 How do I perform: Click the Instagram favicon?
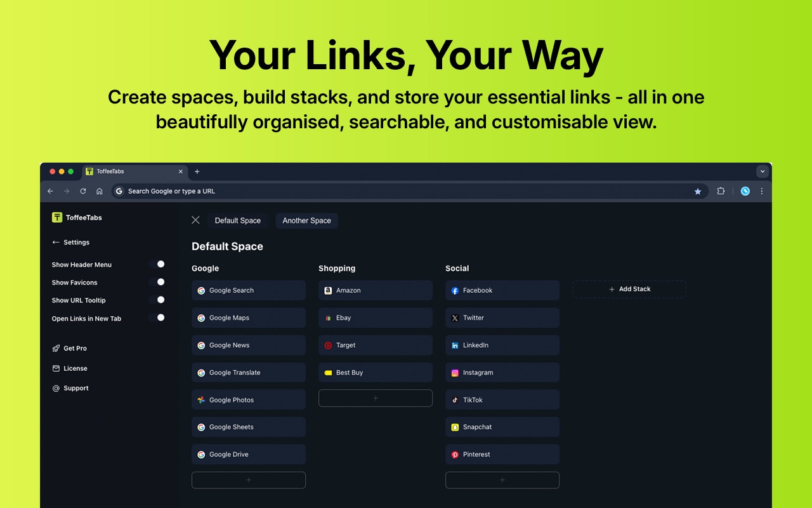coord(455,373)
